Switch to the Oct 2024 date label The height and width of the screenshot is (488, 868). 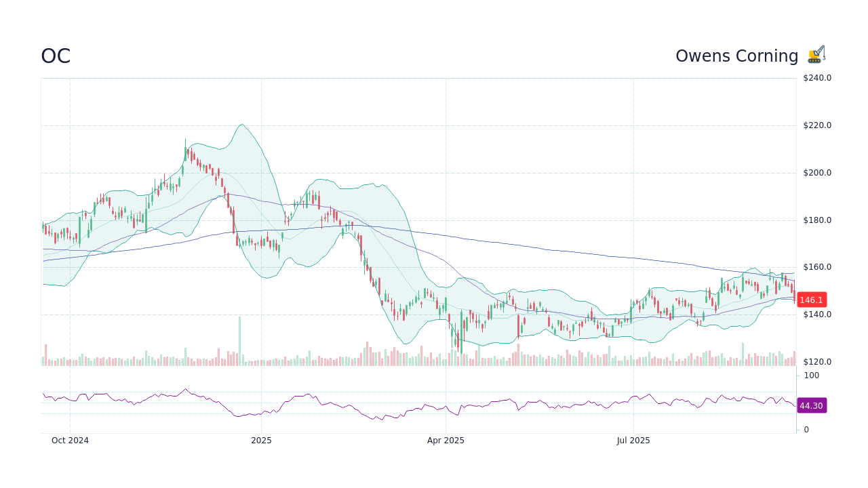click(71, 440)
